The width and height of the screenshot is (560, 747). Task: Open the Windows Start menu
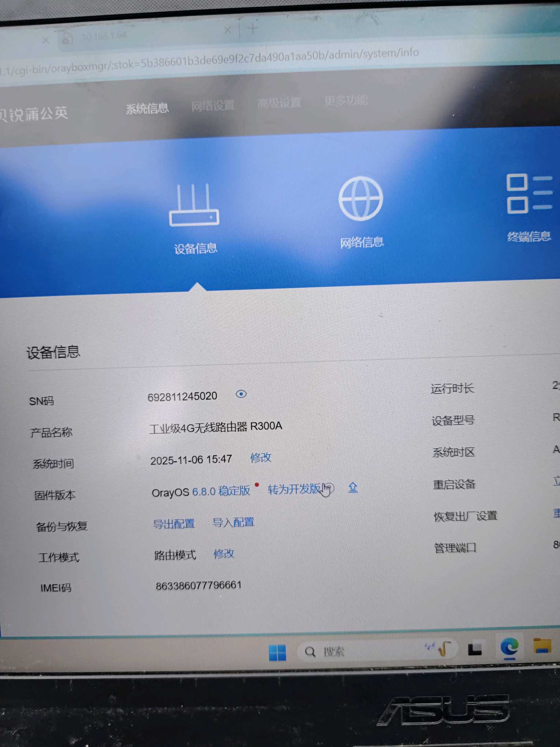point(277,652)
